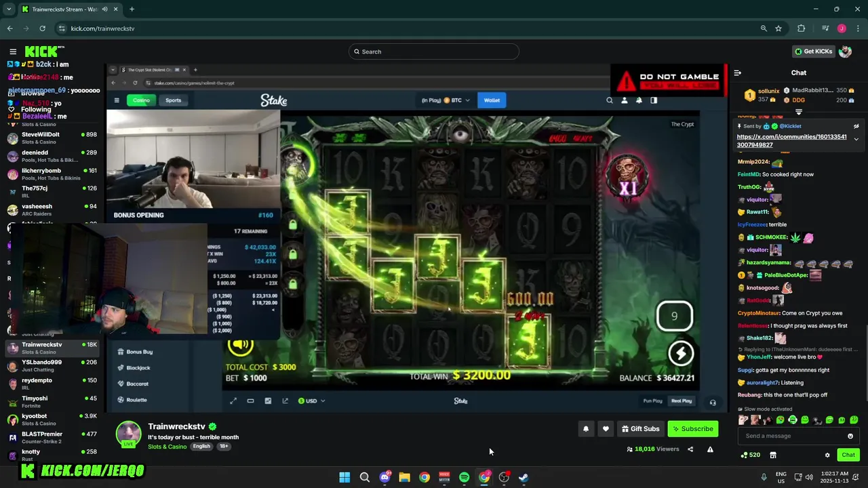Select Blackjack in Stake sidebar
The width and height of the screenshot is (868, 488).
134,367
